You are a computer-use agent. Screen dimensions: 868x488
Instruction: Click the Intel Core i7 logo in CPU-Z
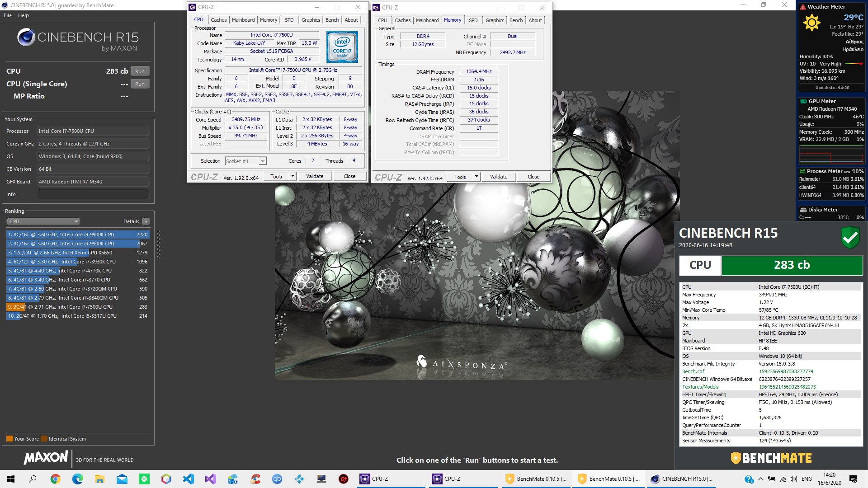point(342,47)
